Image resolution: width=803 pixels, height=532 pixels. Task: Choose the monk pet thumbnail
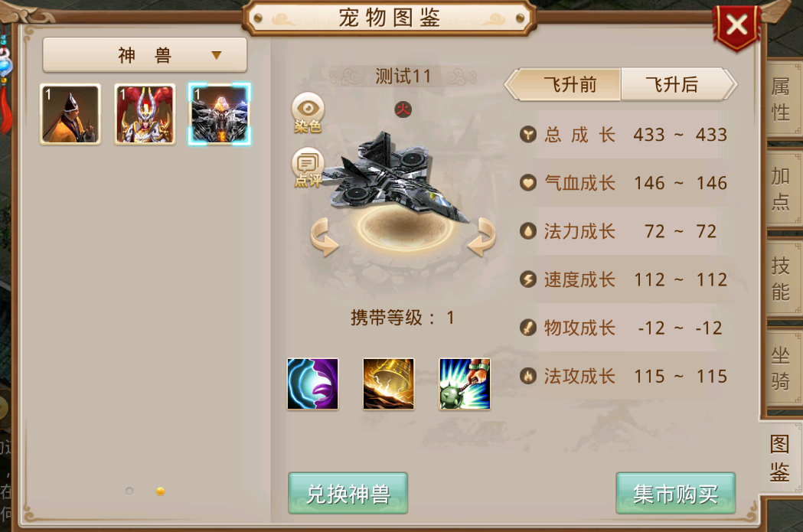[x=70, y=114]
